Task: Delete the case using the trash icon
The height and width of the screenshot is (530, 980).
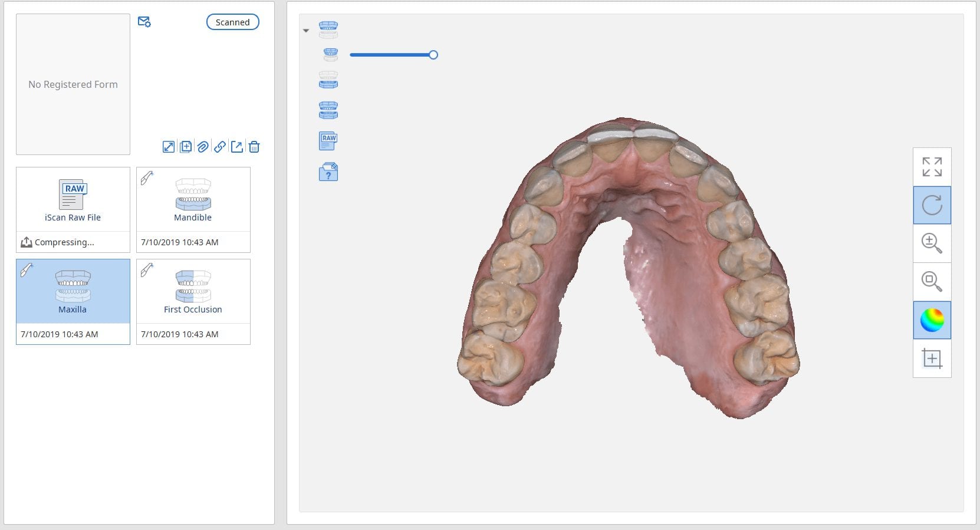Action: pos(254,147)
